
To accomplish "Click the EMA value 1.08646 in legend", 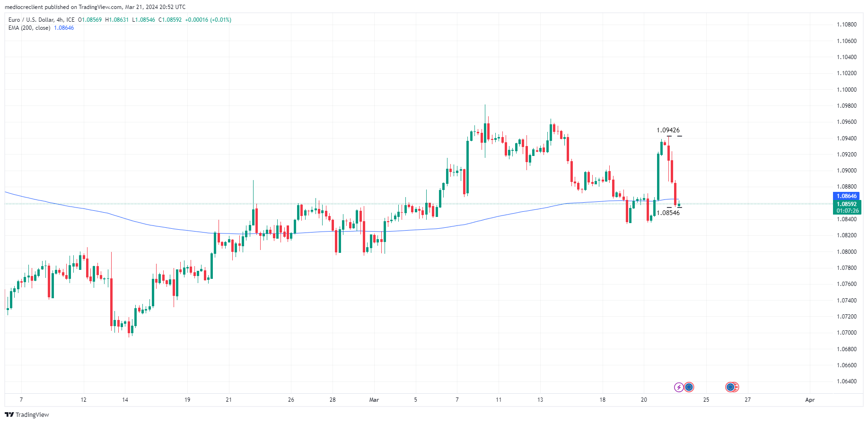I will coord(64,28).
